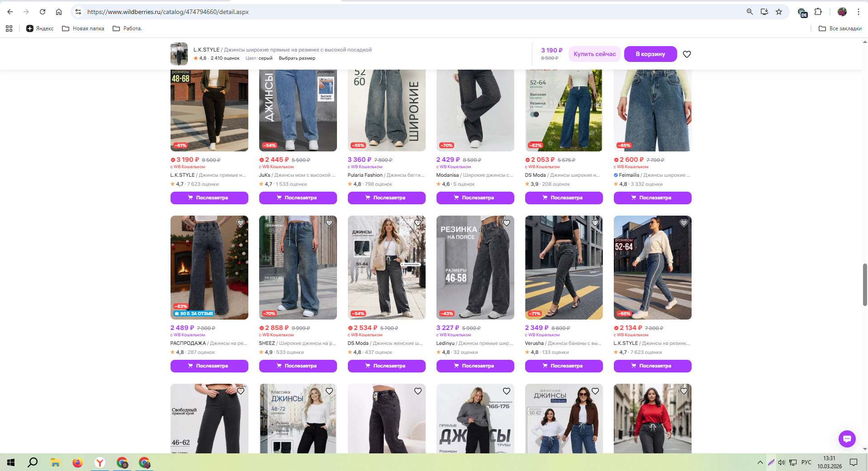View site information for wildberries.ru
The height and width of the screenshot is (471, 868).
(78, 12)
